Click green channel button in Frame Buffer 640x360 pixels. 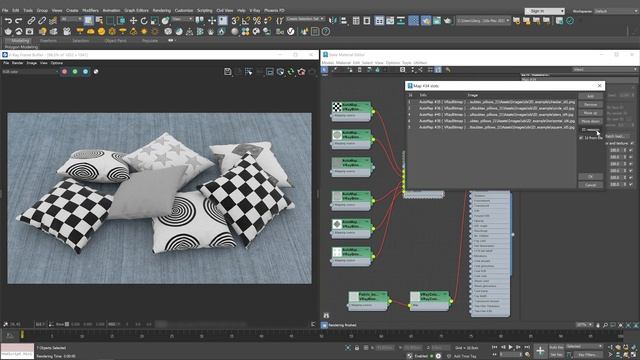(x=75, y=72)
